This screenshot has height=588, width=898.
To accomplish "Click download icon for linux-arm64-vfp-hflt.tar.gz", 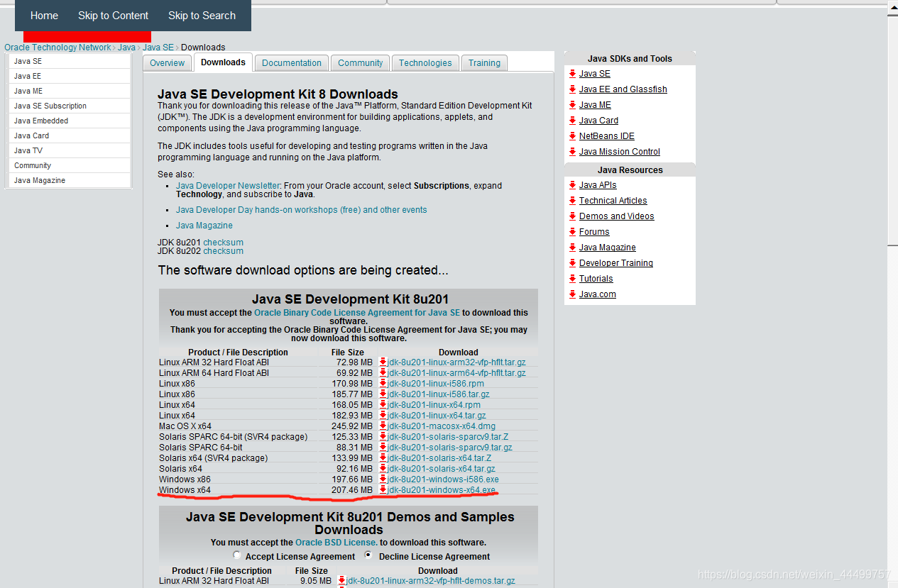I will click(383, 372).
